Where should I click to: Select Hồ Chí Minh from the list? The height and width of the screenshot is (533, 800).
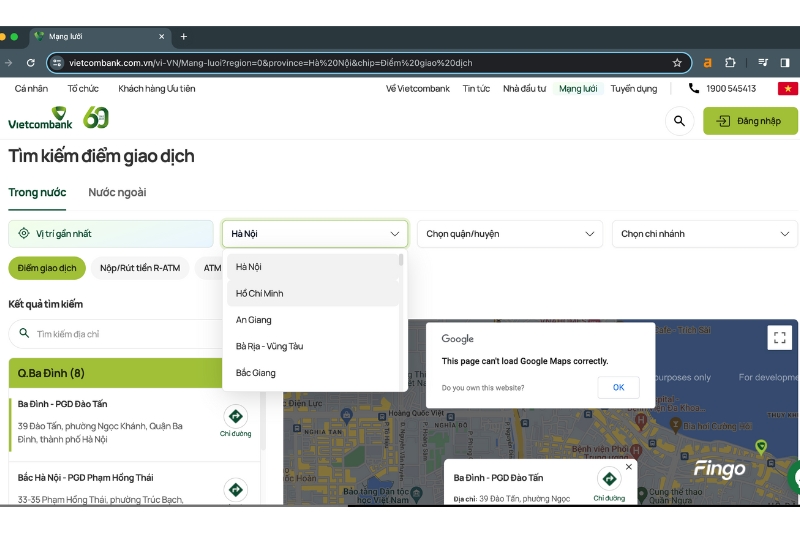click(x=312, y=293)
